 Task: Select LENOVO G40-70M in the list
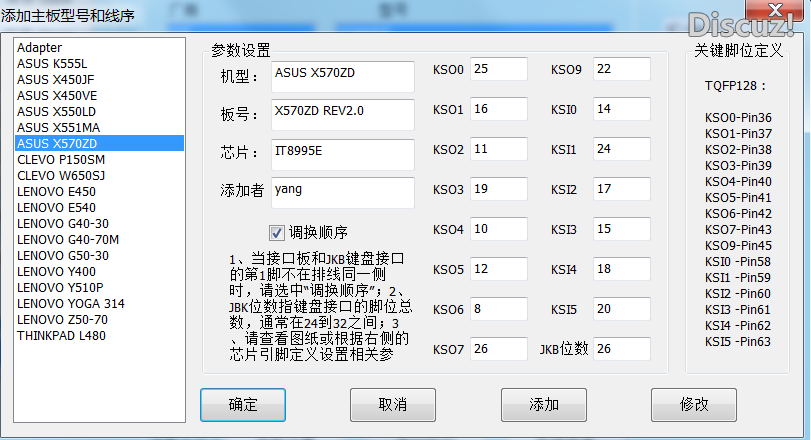[99, 240]
